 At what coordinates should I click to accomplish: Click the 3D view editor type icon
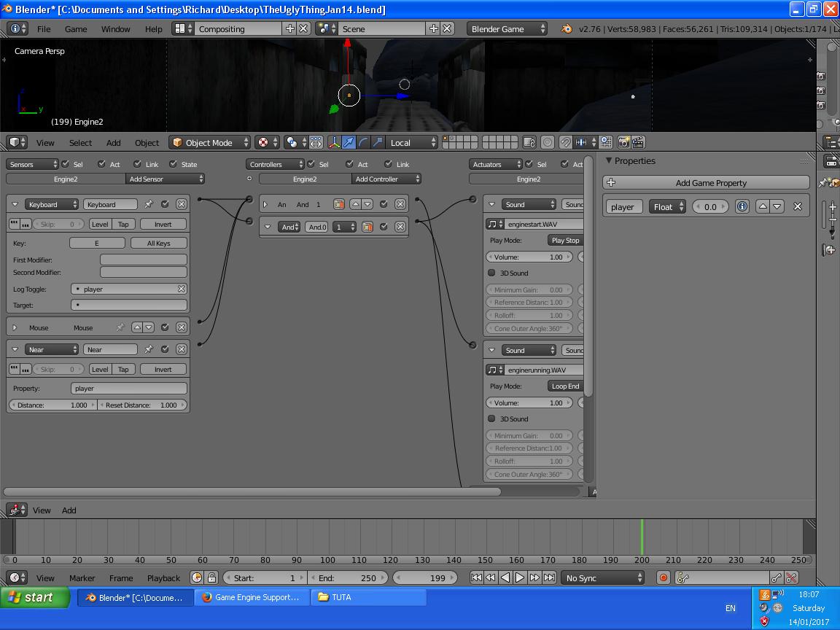(x=17, y=142)
